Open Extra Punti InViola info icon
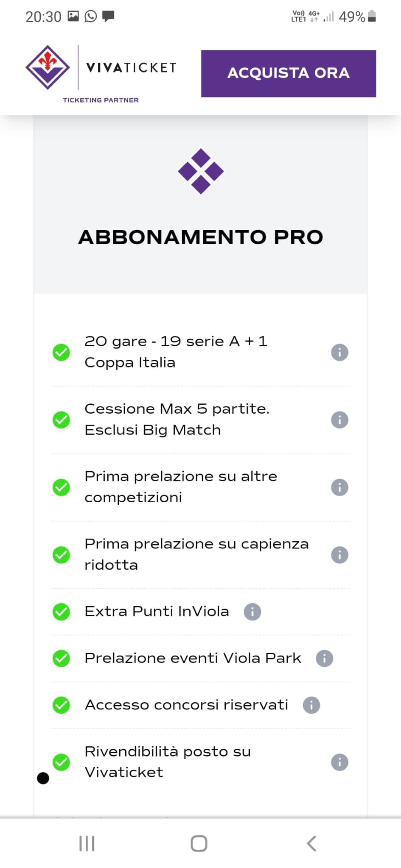This screenshot has width=401, height=868. 252,612
